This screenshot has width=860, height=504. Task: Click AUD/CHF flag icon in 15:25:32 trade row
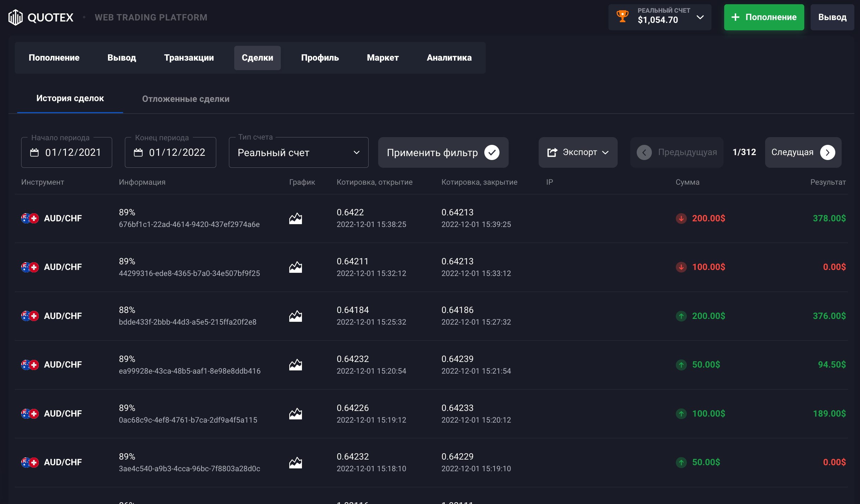point(30,316)
